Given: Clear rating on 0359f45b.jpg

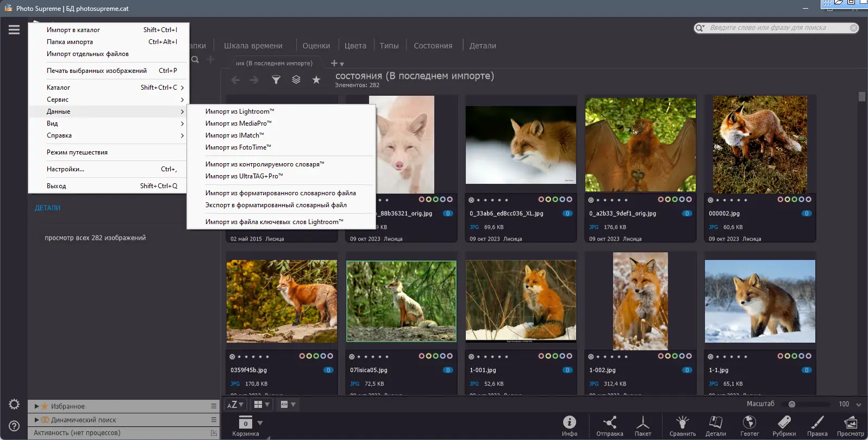Looking at the screenshot, I should (x=232, y=357).
